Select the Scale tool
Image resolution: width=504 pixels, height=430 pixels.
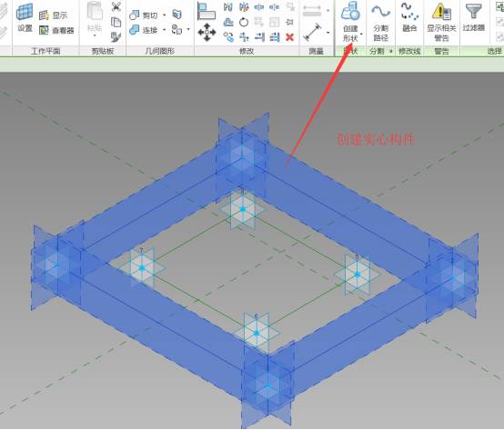(274, 22)
